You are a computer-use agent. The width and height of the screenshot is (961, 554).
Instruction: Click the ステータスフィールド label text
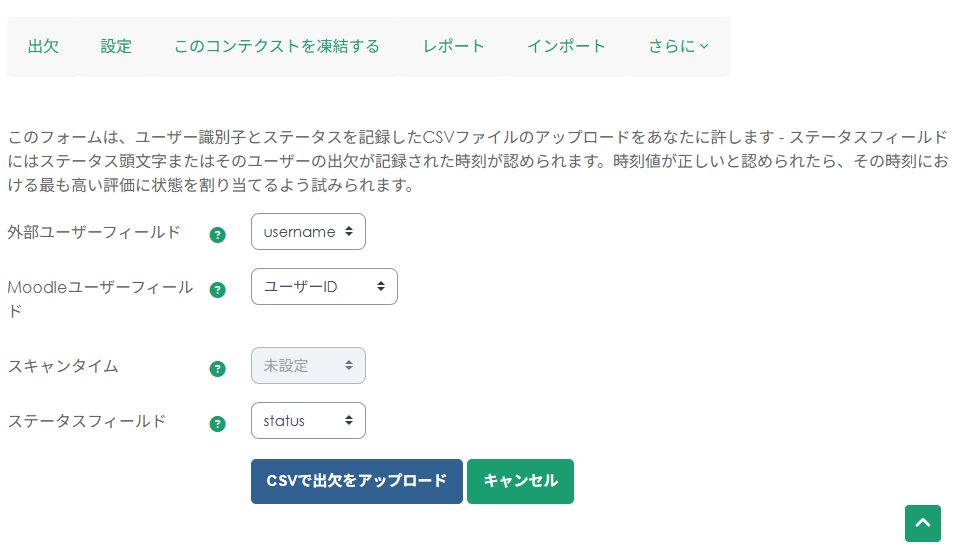click(87, 421)
